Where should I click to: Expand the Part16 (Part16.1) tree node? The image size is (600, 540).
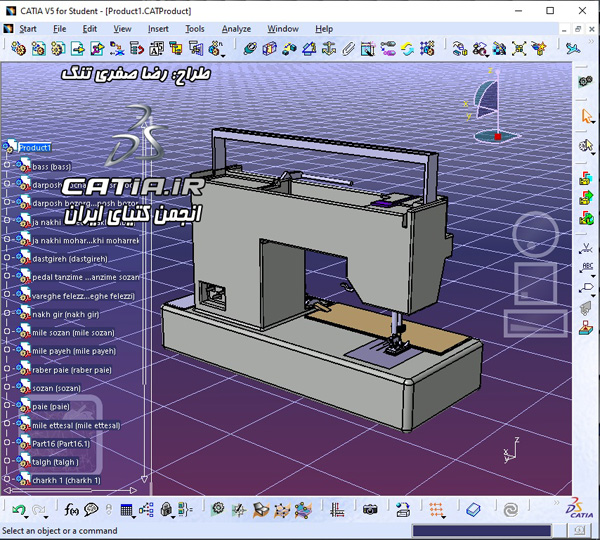[x=7, y=442]
